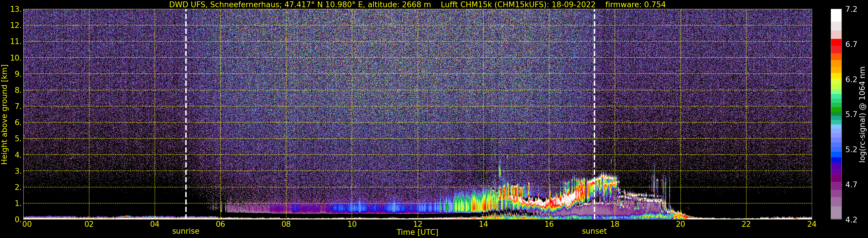Click the '20' time tick label
This screenshot has height=238, width=868.
point(680,224)
